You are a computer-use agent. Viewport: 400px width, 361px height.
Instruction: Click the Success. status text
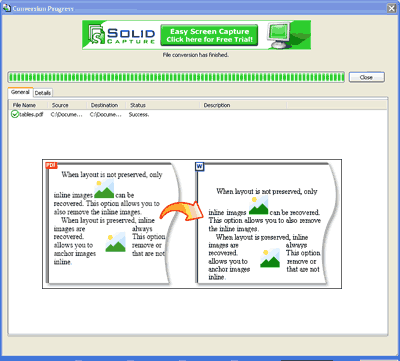tap(139, 115)
